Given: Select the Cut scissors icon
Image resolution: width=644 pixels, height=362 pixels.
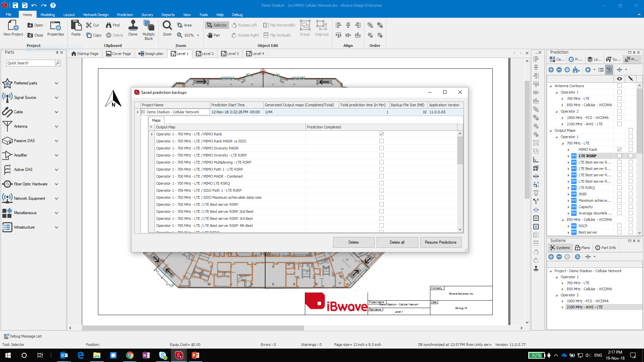Looking at the screenshot, I should [93, 25].
